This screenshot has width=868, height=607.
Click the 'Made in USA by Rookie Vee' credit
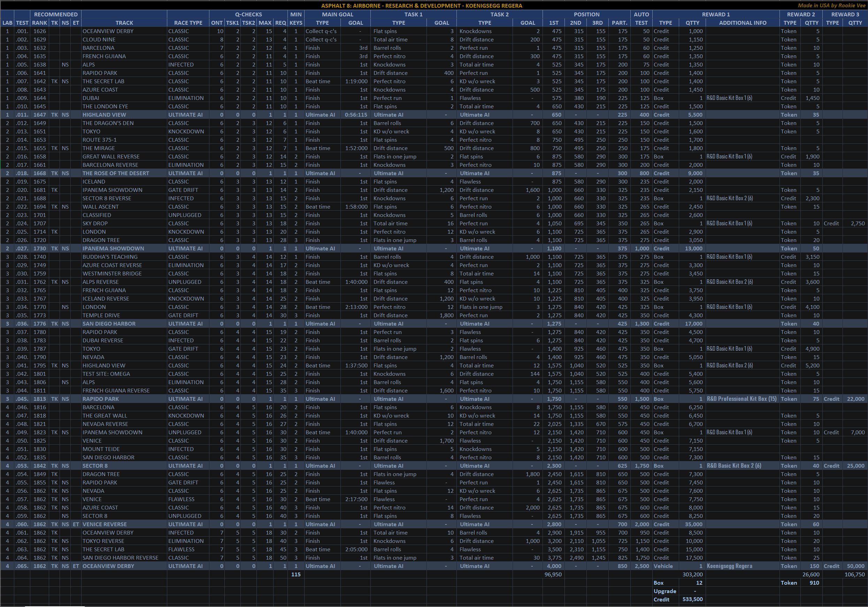(x=831, y=5)
